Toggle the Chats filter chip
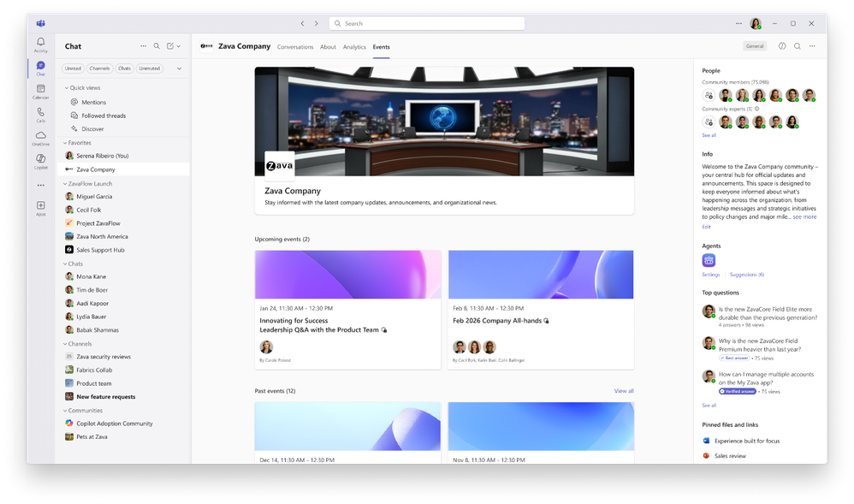The image size is (854, 504). coord(125,68)
